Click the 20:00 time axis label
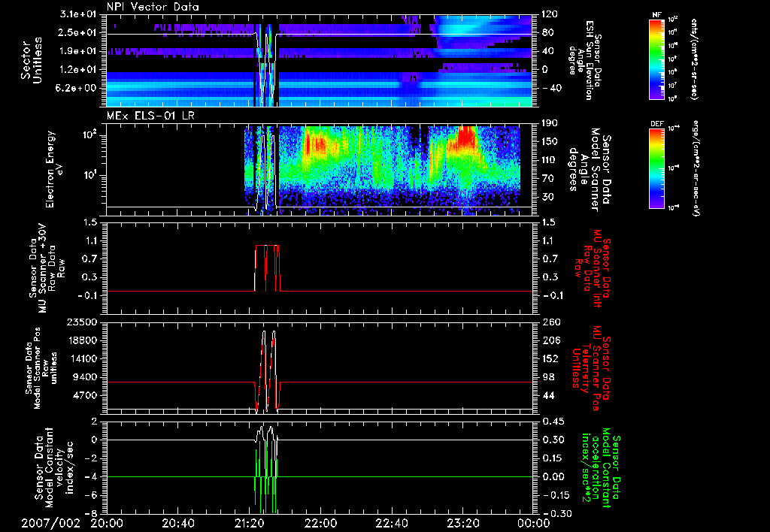Screen dimensions: 770x532 [107, 521]
